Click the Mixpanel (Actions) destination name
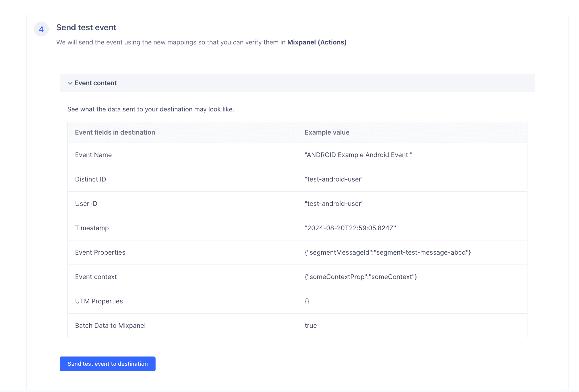This screenshot has width=579, height=392. tap(316, 42)
